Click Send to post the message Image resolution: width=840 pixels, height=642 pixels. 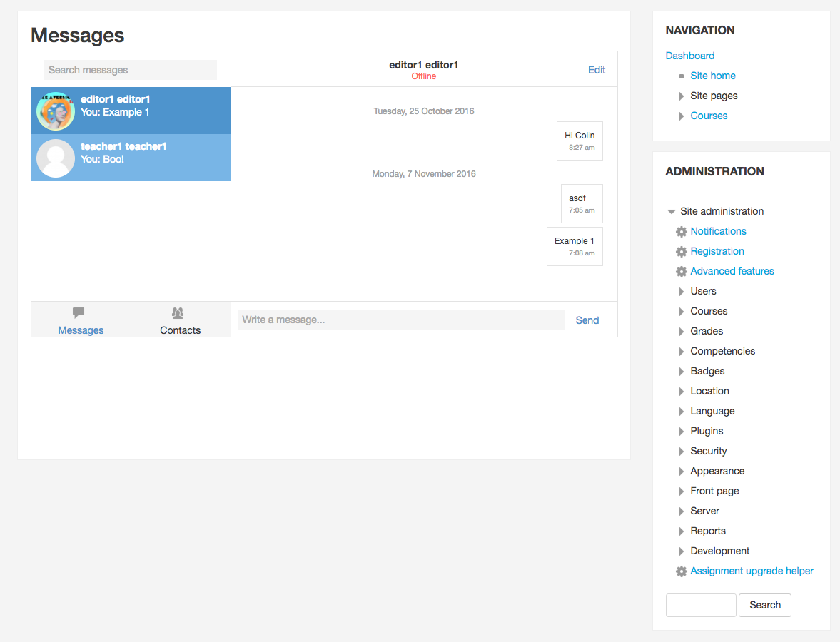587,320
